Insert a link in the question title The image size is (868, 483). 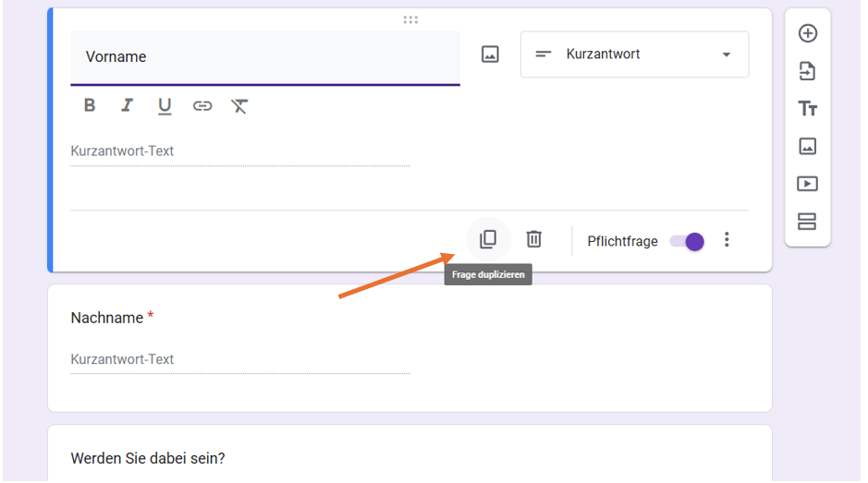(202, 106)
